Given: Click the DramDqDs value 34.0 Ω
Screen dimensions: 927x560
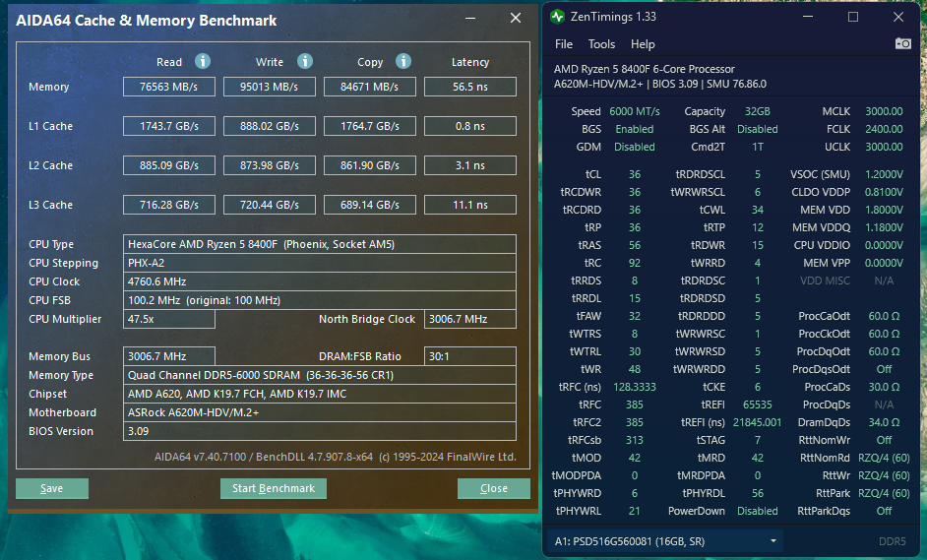Looking at the screenshot, I should point(884,422).
